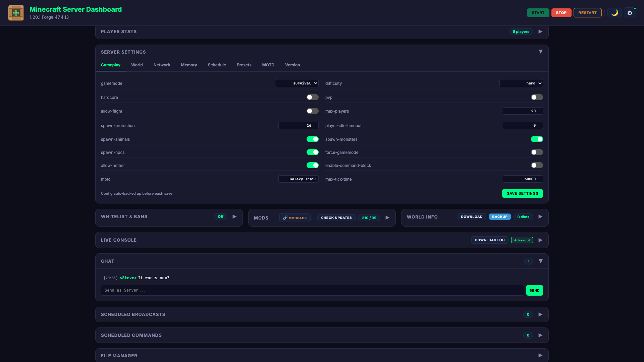Image resolution: width=644 pixels, height=362 pixels.
Task: Expand the World Info panel arrow
Action: pos(540,217)
